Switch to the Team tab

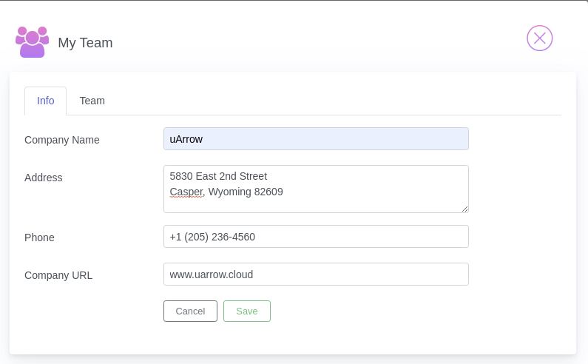(92, 101)
